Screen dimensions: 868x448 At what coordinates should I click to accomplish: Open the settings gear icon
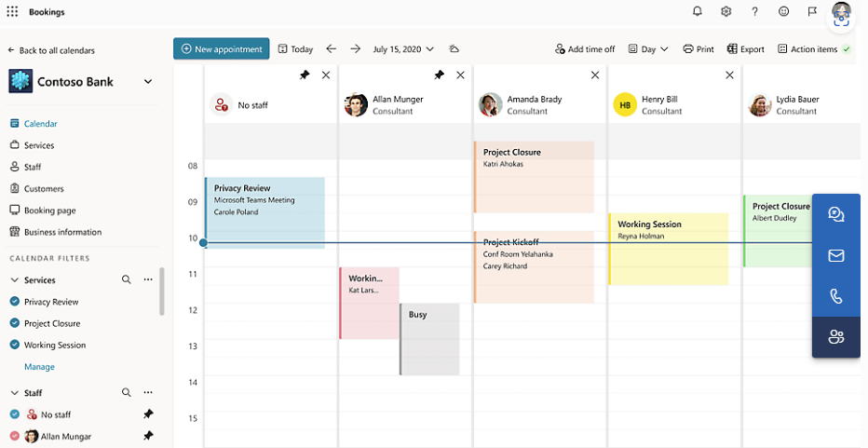tap(726, 12)
